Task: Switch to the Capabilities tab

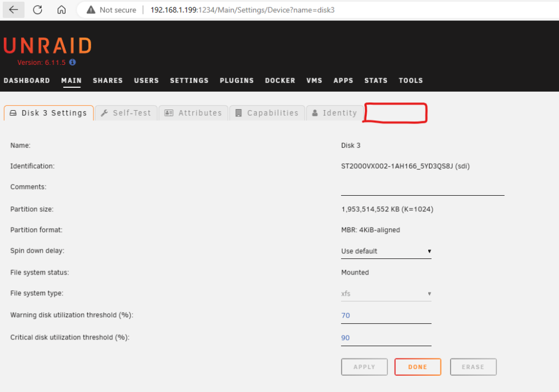Action: point(267,113)
